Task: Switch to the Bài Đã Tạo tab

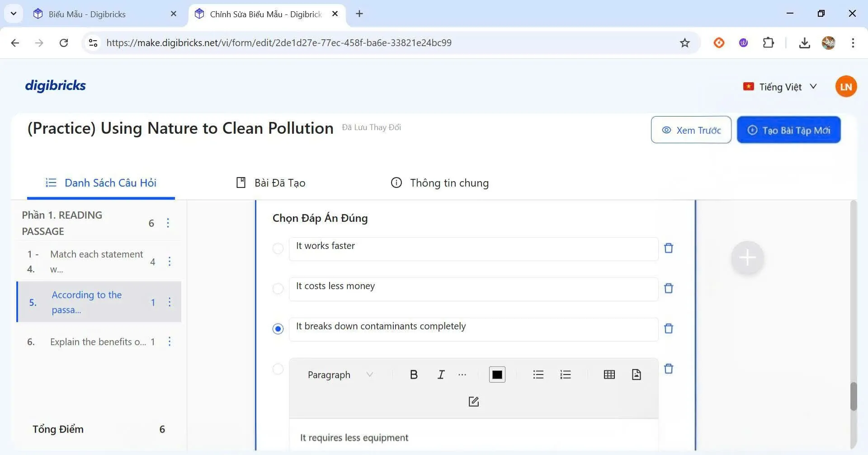Action: (x=271, y=183)
